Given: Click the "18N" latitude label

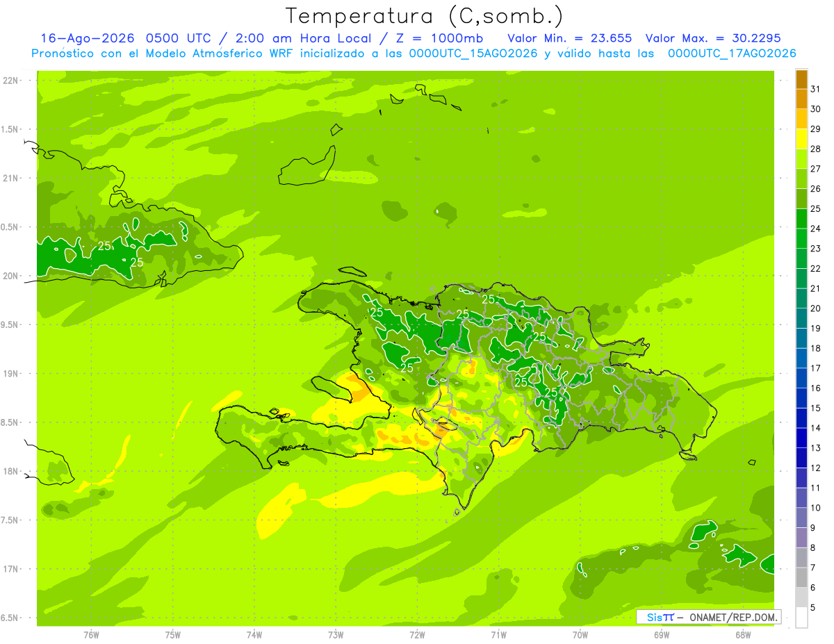Looking at the screenshot, I should (10, 472).
